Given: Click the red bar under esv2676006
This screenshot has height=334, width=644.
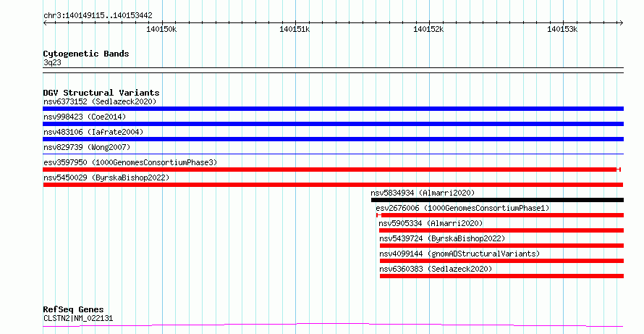Looking at the screenshot, I should point(500,215).
